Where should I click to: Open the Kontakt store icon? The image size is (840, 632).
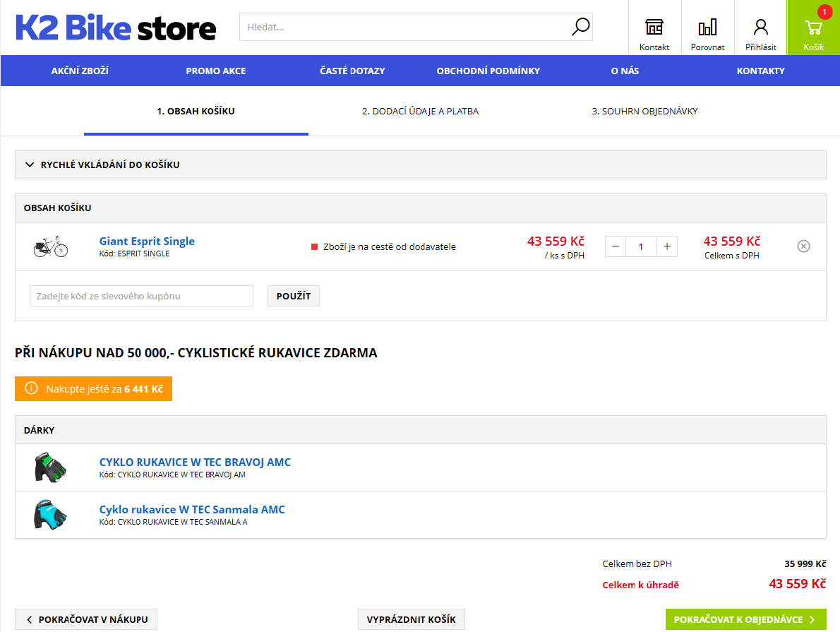pyautogui.click(x=654, y=28)
